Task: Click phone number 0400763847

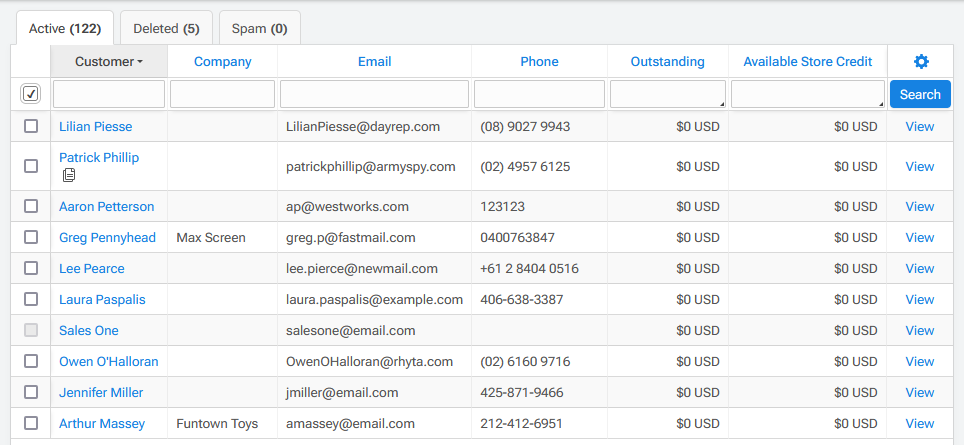Action: 517,237
